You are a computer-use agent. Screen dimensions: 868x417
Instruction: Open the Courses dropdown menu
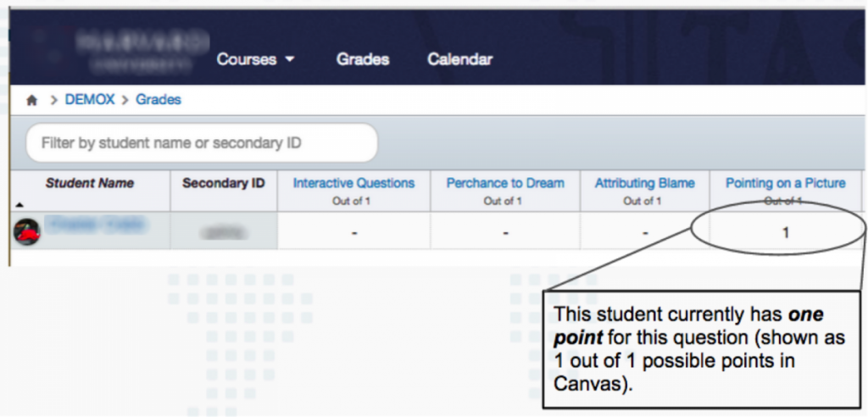click(x=255, y=59)
